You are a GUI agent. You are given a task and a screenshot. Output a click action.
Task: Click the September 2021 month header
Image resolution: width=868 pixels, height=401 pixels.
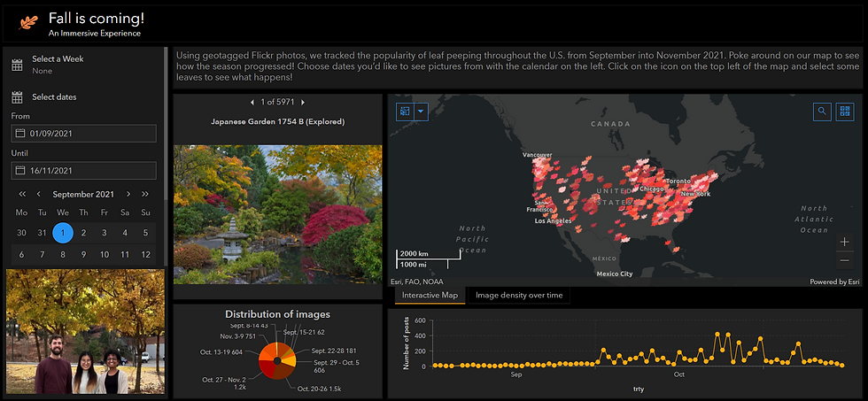pyautogui.click(x=83, y=194)
